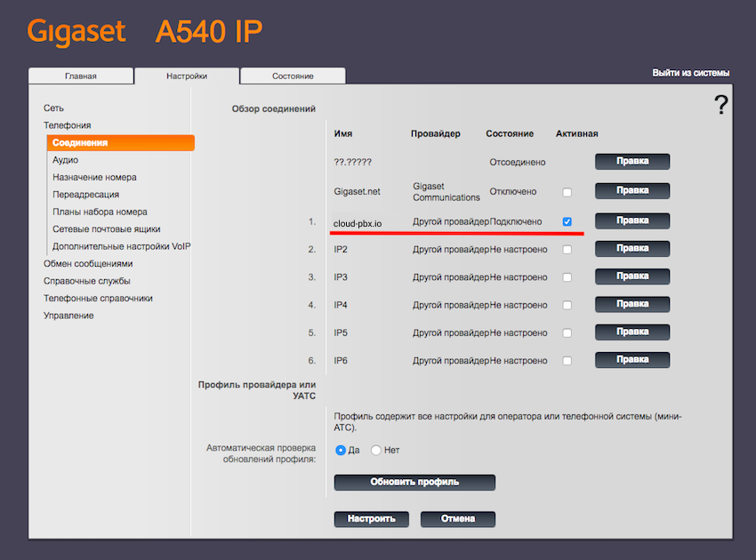The width and height of the screenshot is (756, 560).
Task: Uncheck the active checkbox for cloud-pbx.io
Action: tap(567, 220)
